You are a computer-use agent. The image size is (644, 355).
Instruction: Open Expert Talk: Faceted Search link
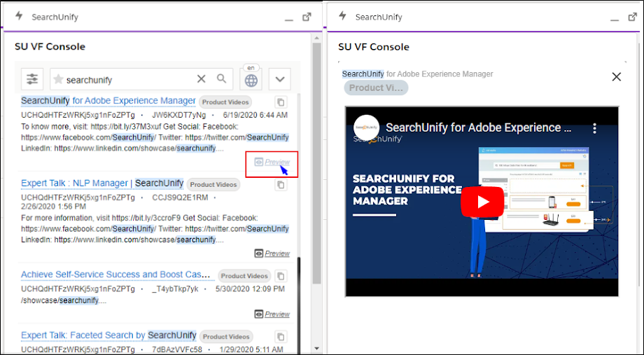click(108, 335)
